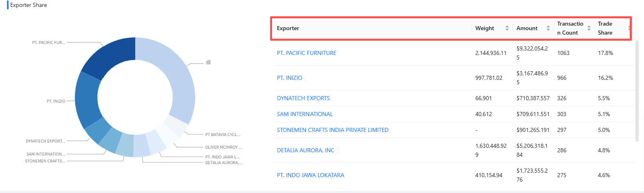Open PT. PACIFIC FURNITURE exporter link
The width and height of the screenshot is (644, 193).
(x=306, y=53)
